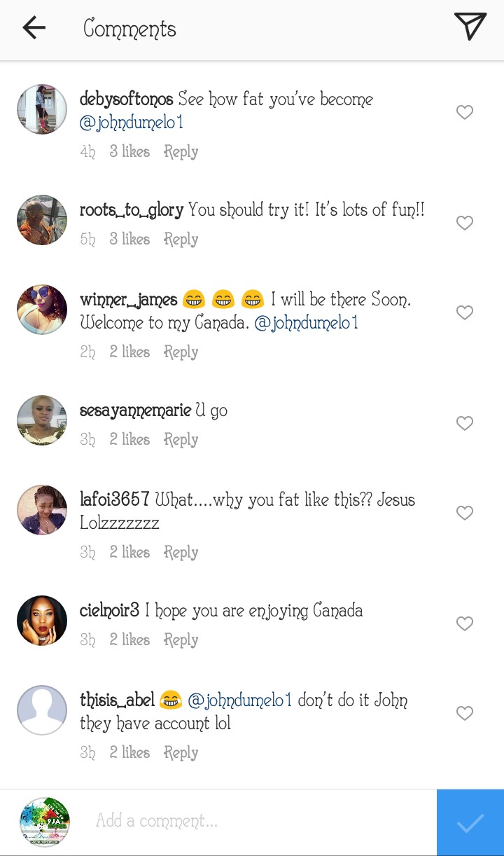Open thisis_abel's default profile avatar
Screen dimensions: 504x856
tap(42, 710)
